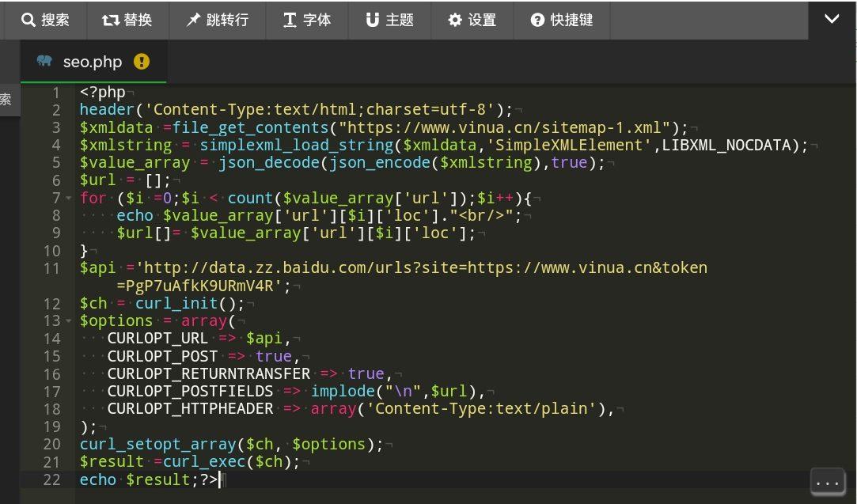Click '$url = [];' on line 6
This screenshot has width=857, height=504.
point(125,180)
